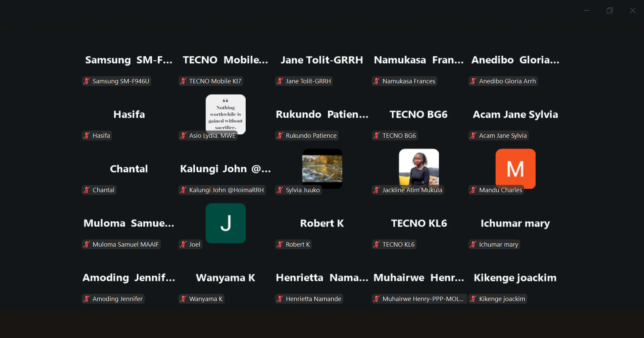Screen dimensions: 644x338
Task: Click muted mic icon for Jane Tolit-GRRH
Action: tap(280, 81)
